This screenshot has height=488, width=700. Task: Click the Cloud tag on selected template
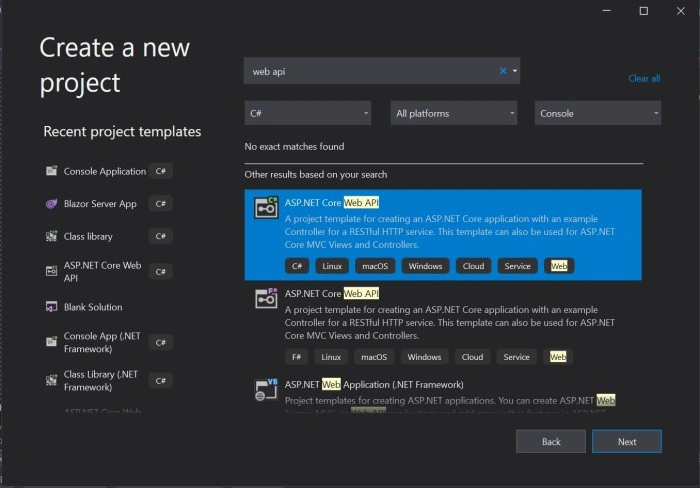(473, 266)
